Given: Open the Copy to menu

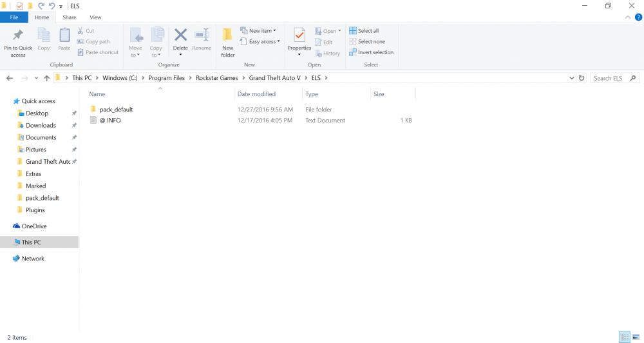Looking at the screenshot, I should 156,43.
